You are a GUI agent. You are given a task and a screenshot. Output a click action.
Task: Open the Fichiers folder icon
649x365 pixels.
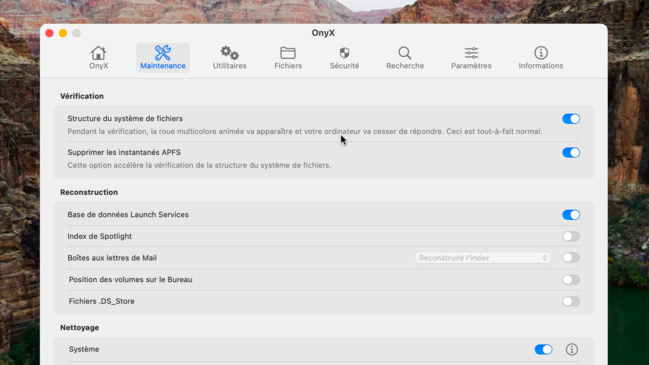point(288,53)
